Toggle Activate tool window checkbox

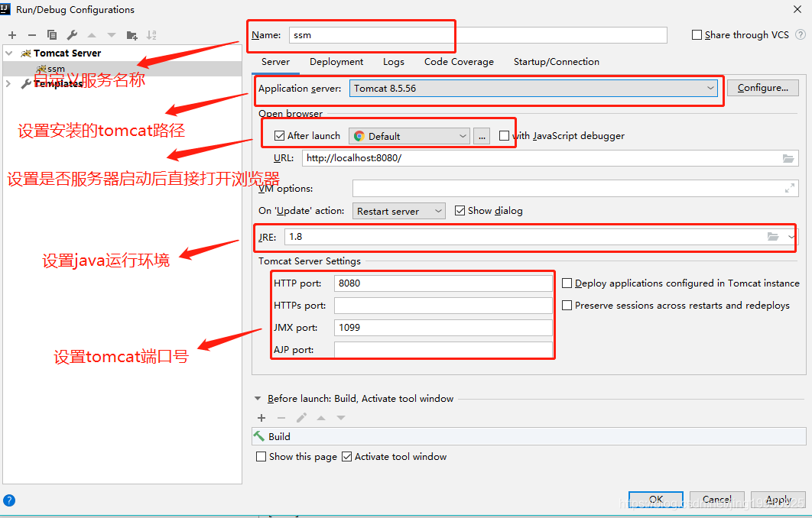347,456
